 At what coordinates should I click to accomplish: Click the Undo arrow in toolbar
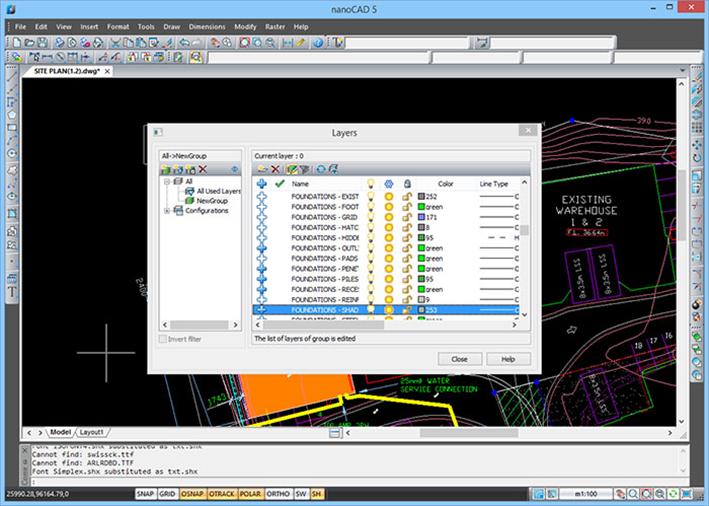point(184,43)
